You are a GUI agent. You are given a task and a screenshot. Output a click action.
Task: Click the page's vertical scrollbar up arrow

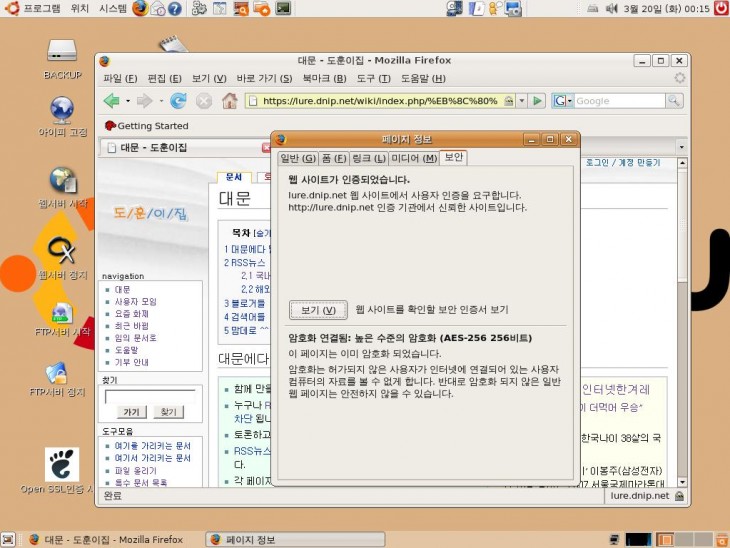tap(682, 163)
